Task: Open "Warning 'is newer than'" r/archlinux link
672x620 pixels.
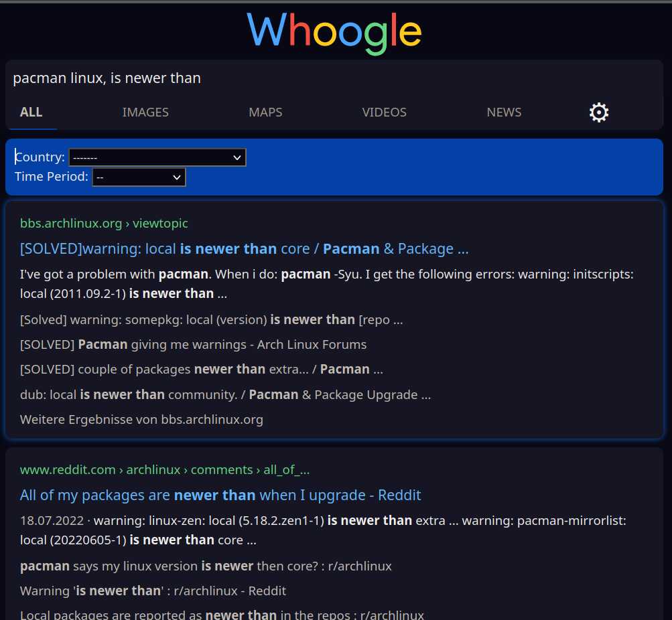Action: pyautogui.click(x=153, y=591)
